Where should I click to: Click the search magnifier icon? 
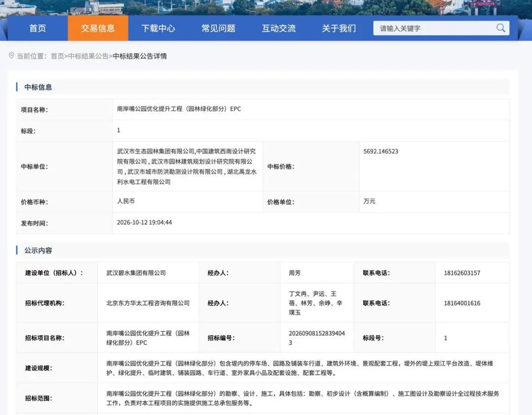[500, 28]
